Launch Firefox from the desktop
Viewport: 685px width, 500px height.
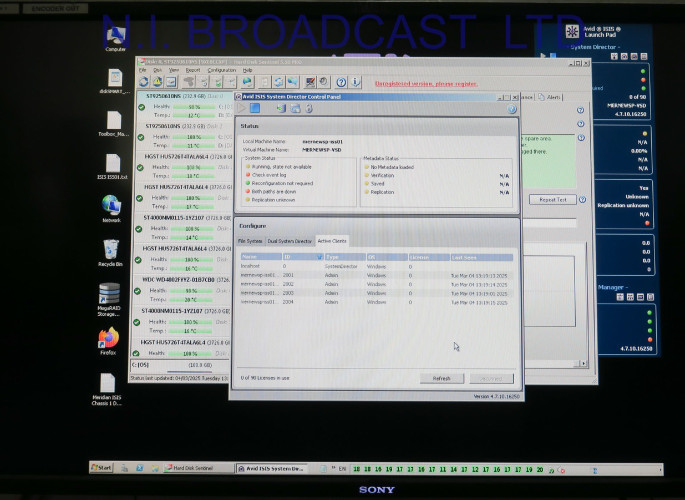(108, 341)
